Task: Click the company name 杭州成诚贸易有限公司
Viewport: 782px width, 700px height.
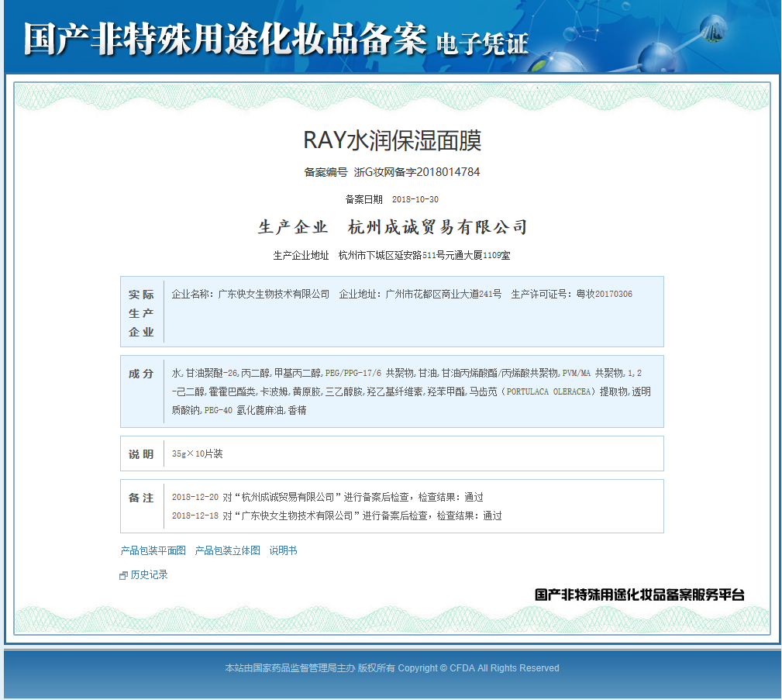Action: 437,227
